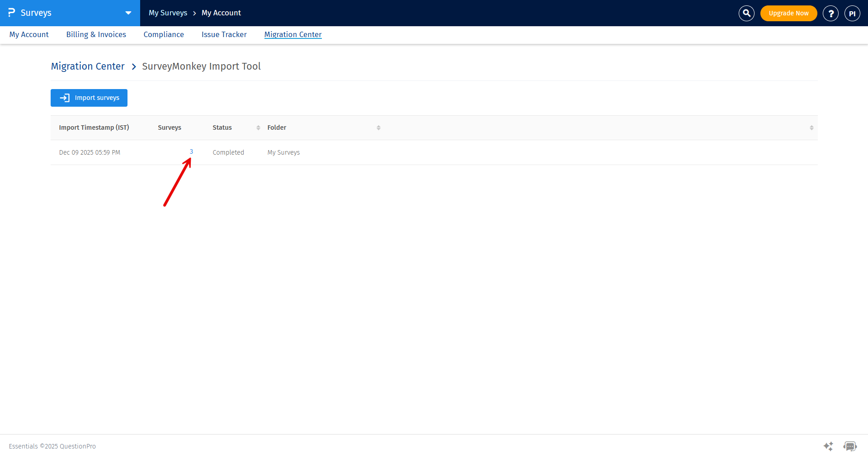Click SurveyMonkey Import Tool heading
Image resolution: width=868 pixels, height=458 pixels.
click(201, 66)
